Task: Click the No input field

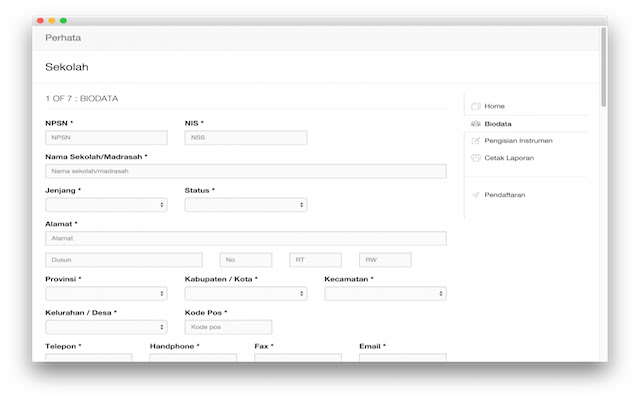Action: [x=246, y=260]
